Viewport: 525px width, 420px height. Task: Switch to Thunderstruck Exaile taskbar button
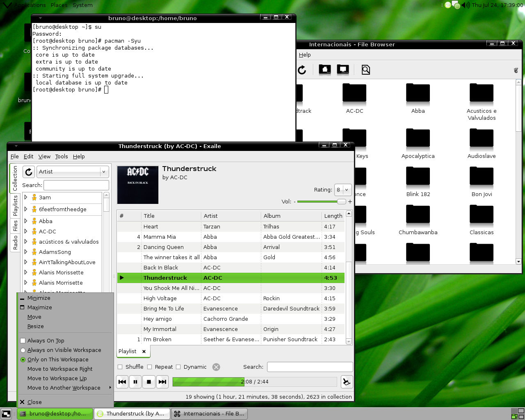[x=132, y=414]
